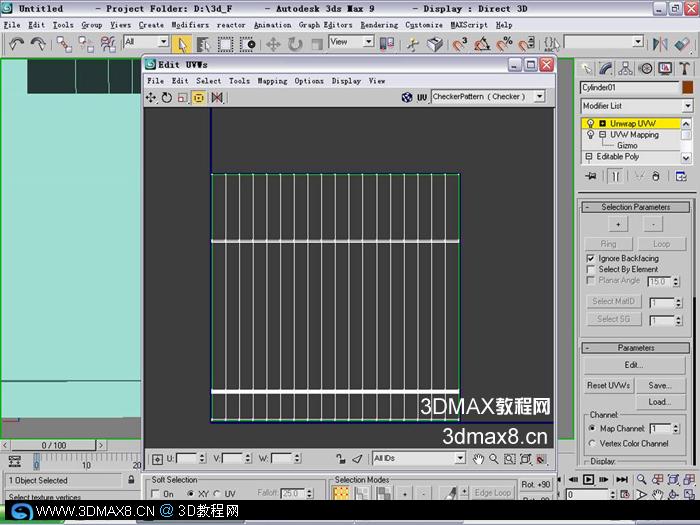Activate the Freeform Mode tool
This screenshot has width=700, height=525.
coord(199,97)
